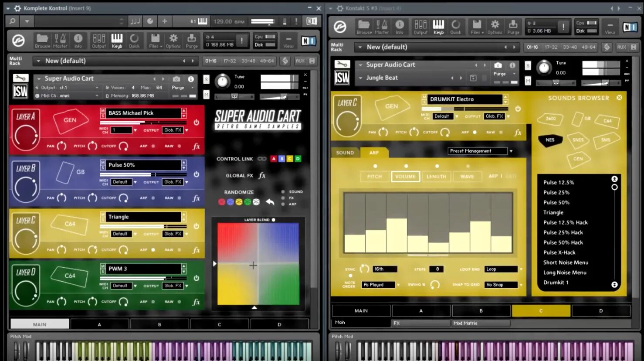Click search magnifier in Komplete Kontrol header
This screenshot has height=361, width=644.
(13, 21)
